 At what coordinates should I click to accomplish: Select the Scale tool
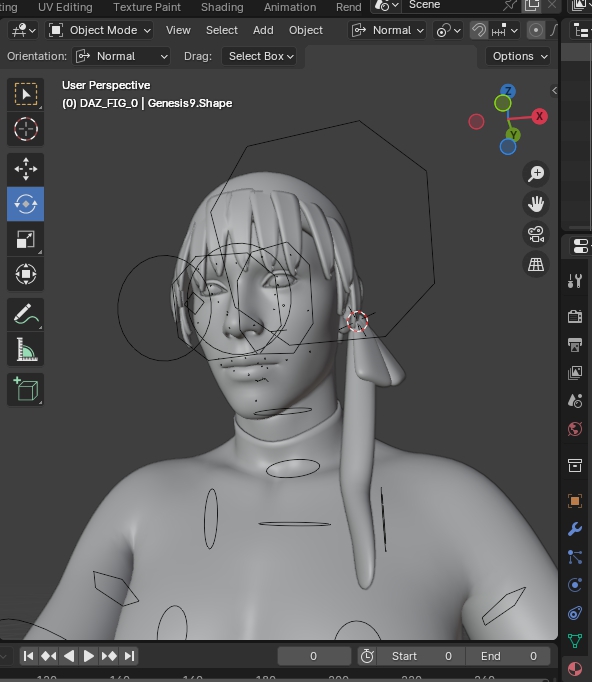point(26,239)
